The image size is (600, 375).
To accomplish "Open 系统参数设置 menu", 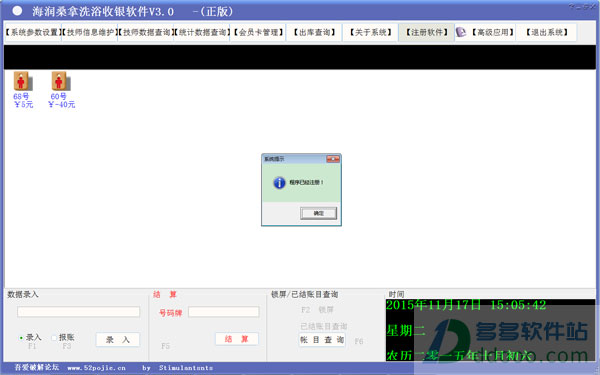I will click(x=33, y=33).
